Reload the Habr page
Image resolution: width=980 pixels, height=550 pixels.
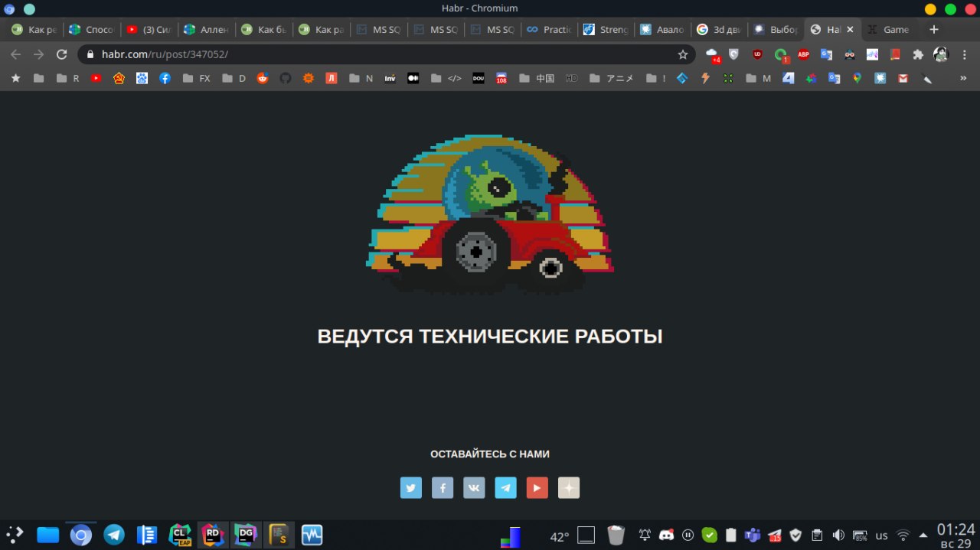(x=62, y=54)
